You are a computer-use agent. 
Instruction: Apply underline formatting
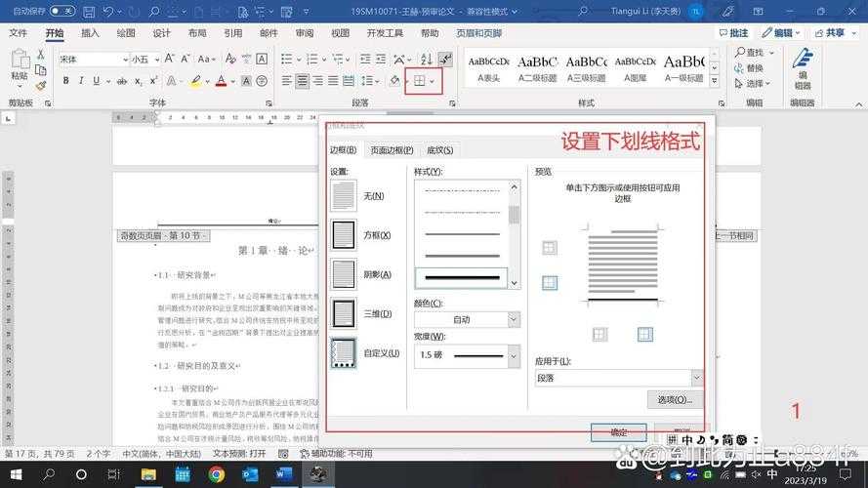[x=97, y=81]
